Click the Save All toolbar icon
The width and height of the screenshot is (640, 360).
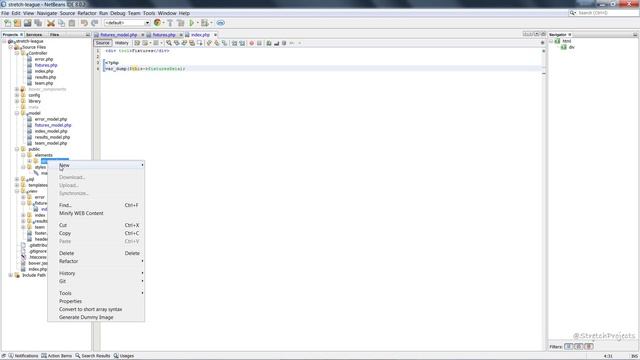click(38, 23)
